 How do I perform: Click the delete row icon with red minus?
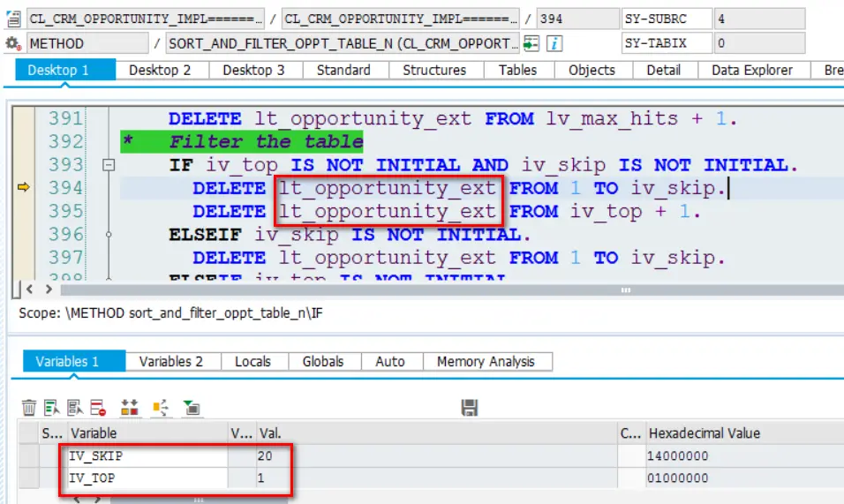[98, 408]
